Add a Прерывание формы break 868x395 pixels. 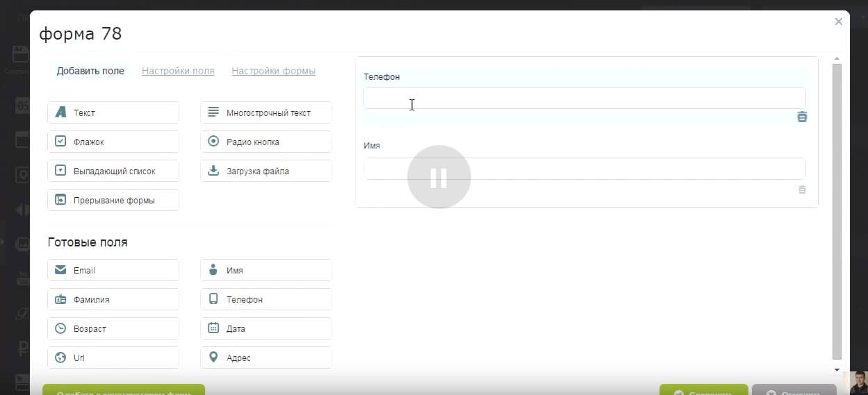[113, 200]
